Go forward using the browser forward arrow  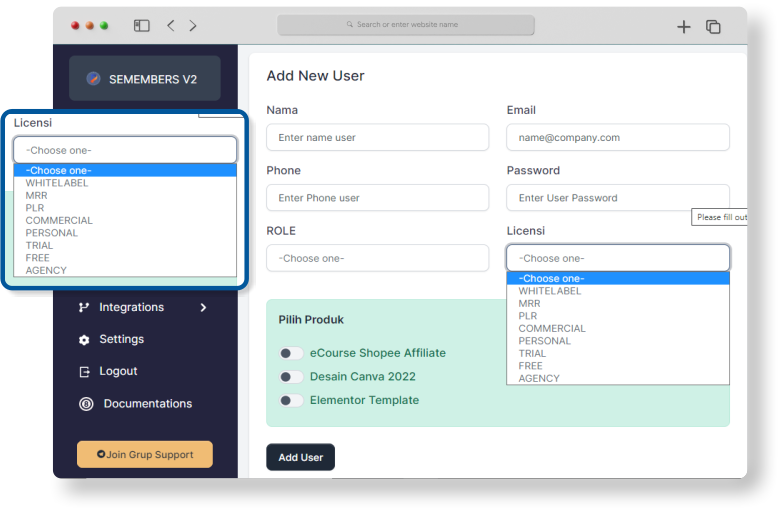point(193,26)
